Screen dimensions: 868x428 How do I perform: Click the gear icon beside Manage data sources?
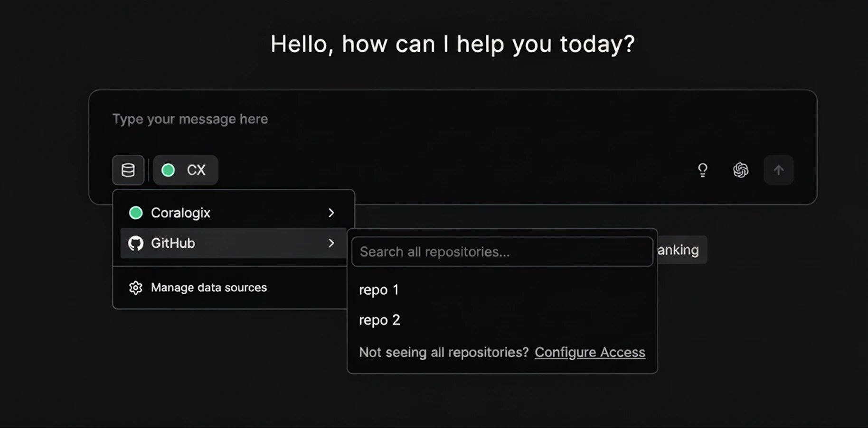[x=136, y=288]
